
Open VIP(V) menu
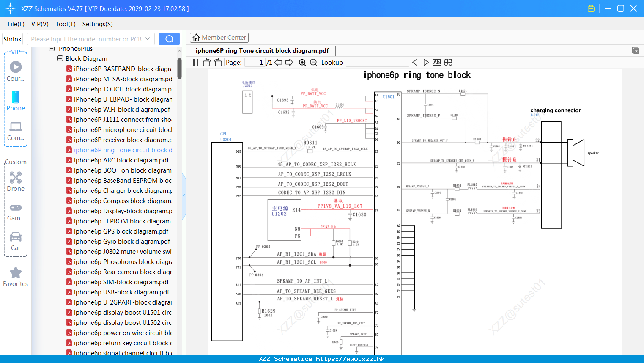(x=40, y=24)
